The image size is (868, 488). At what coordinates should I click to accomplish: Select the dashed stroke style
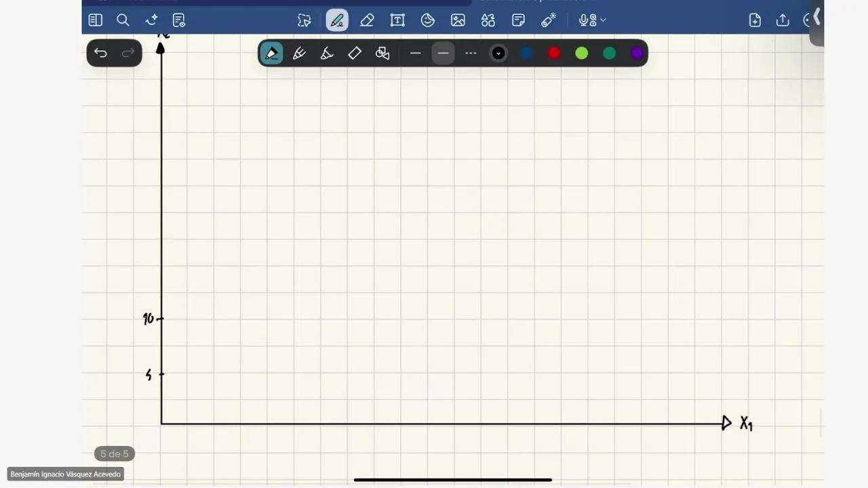tap(471, 53)
